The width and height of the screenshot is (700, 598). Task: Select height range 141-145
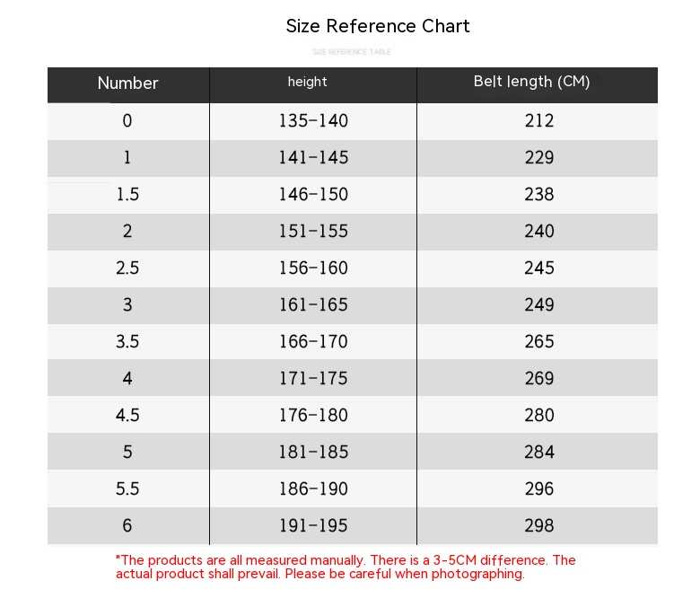[x=312, y=157]
